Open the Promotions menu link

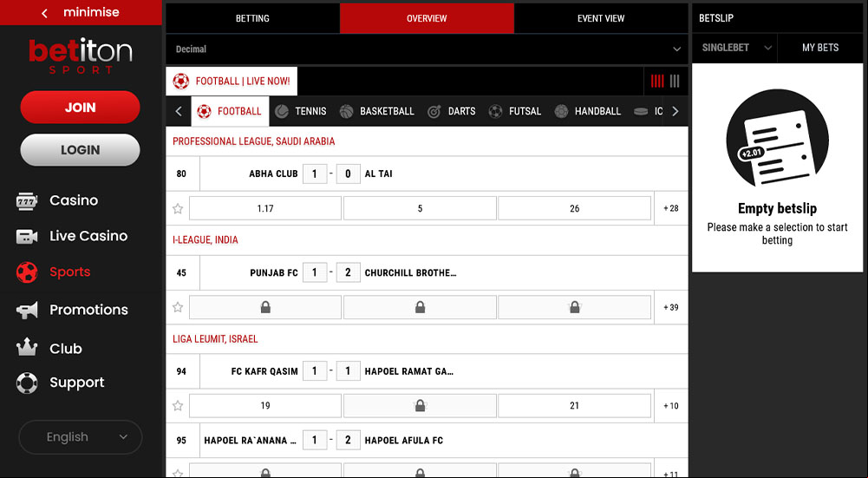pyautogui.click(x=88, y=311)
